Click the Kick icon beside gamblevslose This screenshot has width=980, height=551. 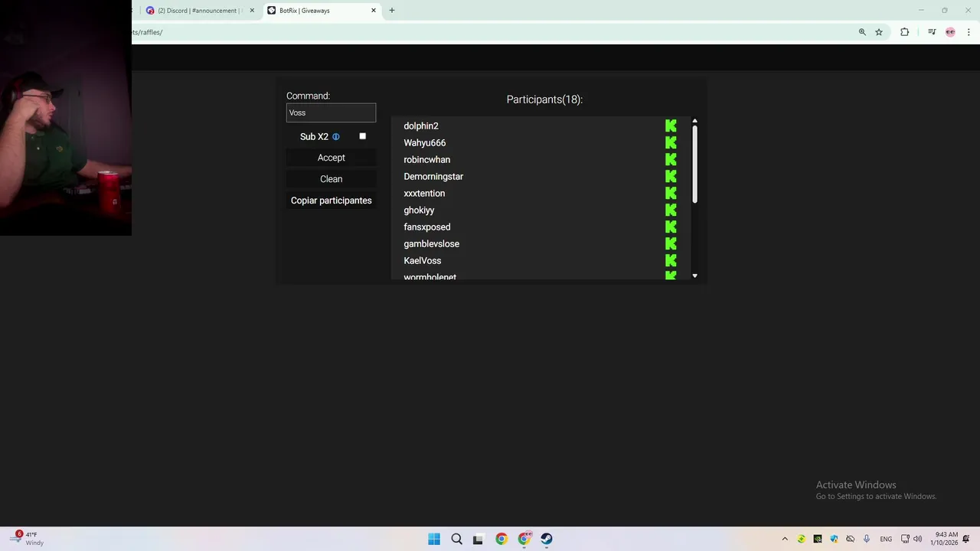click(x=671, y=243)
